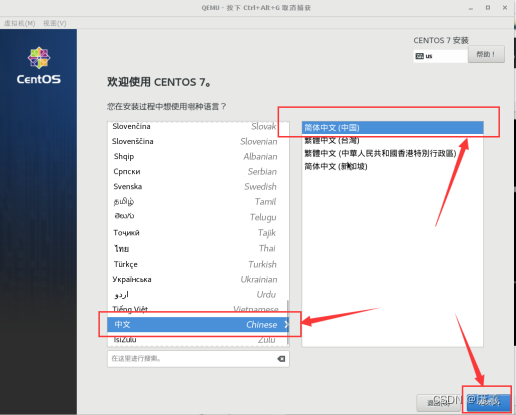Select 中文 Chinese language row
This screenshot has height=415, width=516.
pos(197,324)
